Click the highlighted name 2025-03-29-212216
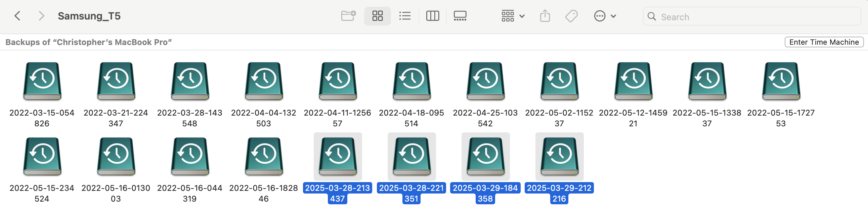This screenshot has height=211, width=868. [559, 194]
